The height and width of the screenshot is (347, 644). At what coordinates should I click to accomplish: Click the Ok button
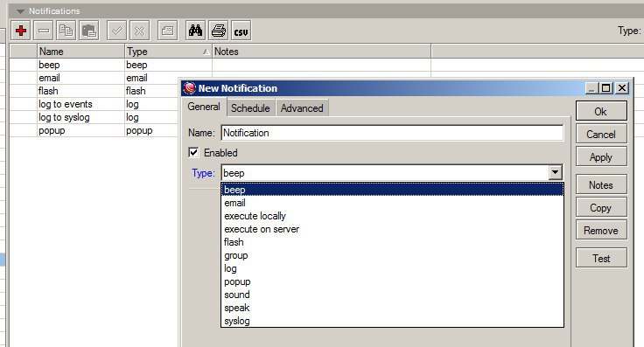coord(601,111)
